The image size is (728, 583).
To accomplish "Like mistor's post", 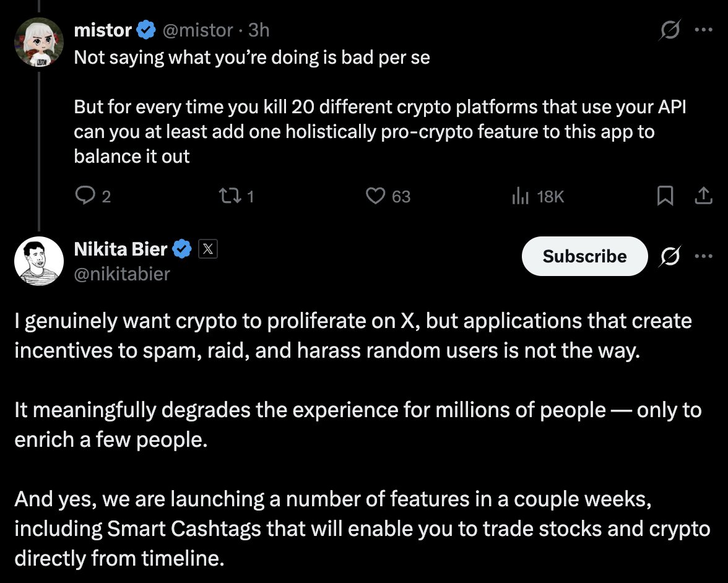I will (x=375, y=196).
